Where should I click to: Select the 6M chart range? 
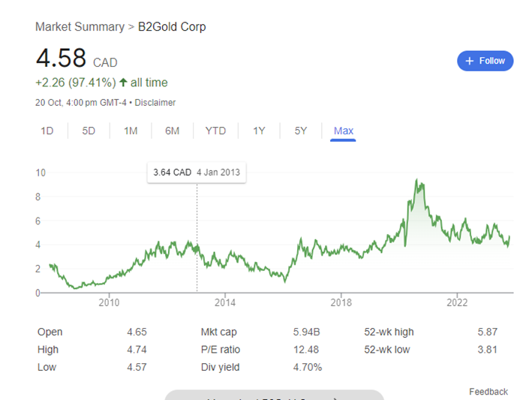(x=173, y=131)
